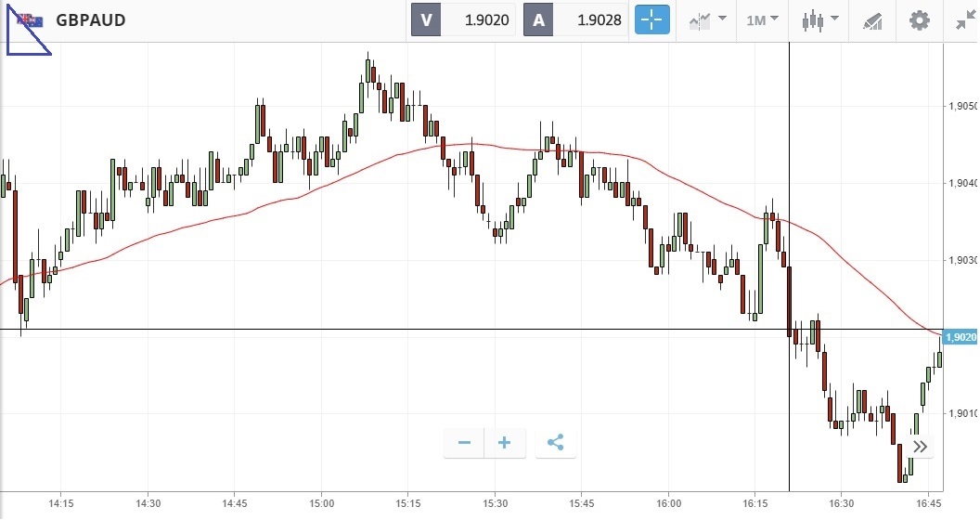Share the chart via share icon
This screenshot has height=520, width=980.
pos(555,443)
